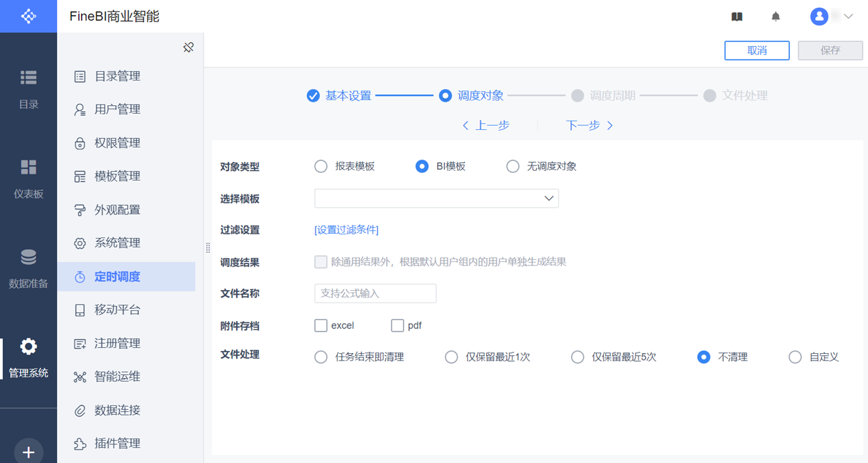Open the 设置过滤条件 link
Image resolution: width=868 pixels, height=463 pixels.
(x=347, y=230)
